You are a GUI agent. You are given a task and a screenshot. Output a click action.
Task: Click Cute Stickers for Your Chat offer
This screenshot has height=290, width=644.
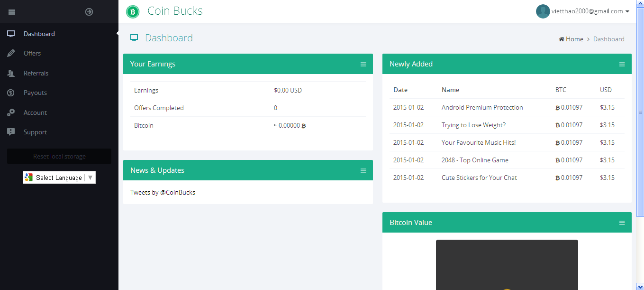479,178
